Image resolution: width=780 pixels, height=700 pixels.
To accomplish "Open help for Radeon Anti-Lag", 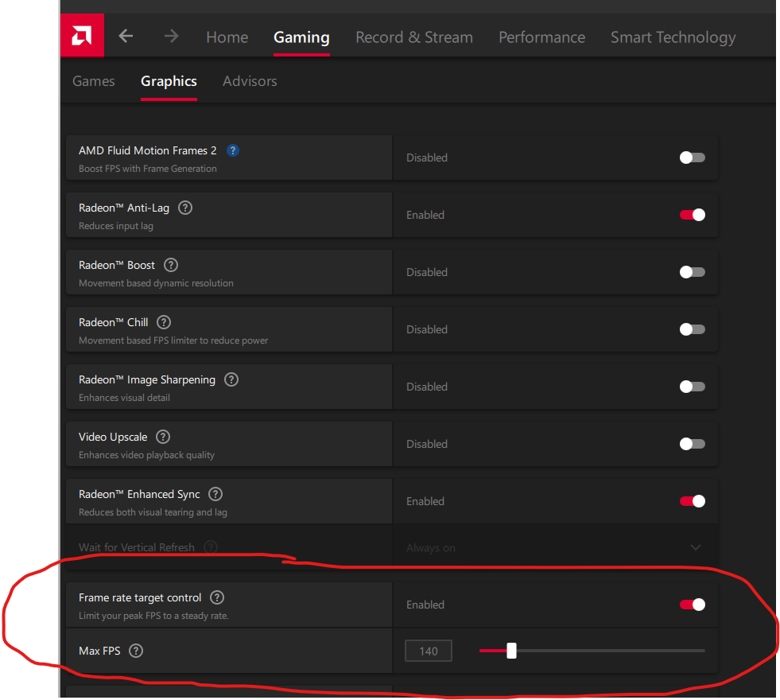I will 185,208.
